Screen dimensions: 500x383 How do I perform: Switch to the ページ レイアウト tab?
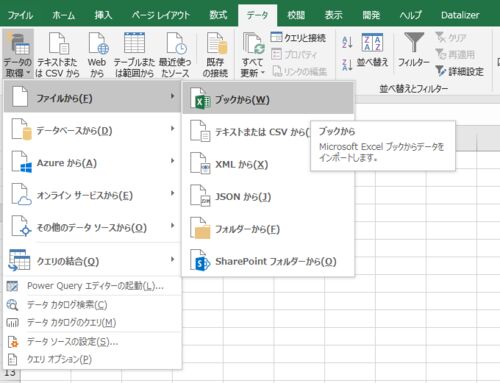pos(161,15)
